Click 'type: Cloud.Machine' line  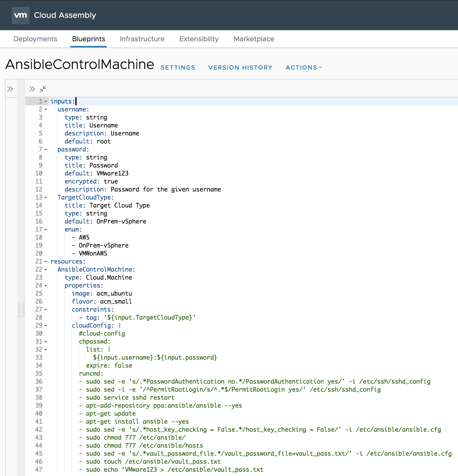click(98, 277)
